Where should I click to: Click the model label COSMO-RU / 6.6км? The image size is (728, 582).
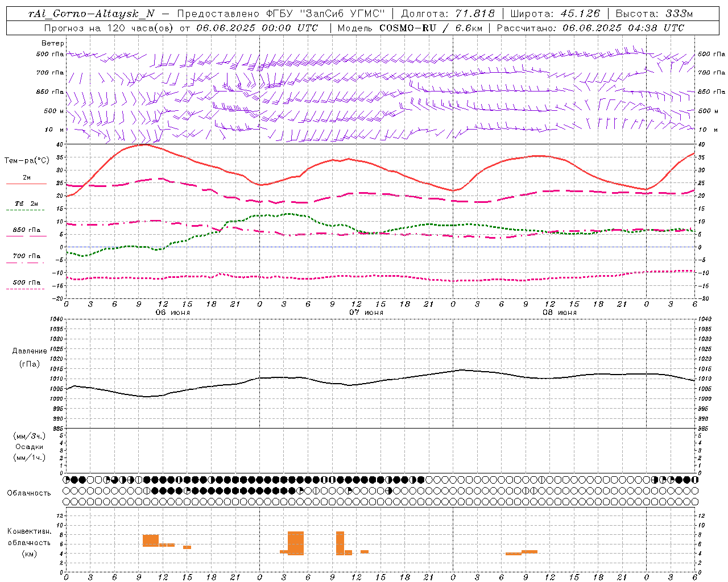(x=431, y=28)
